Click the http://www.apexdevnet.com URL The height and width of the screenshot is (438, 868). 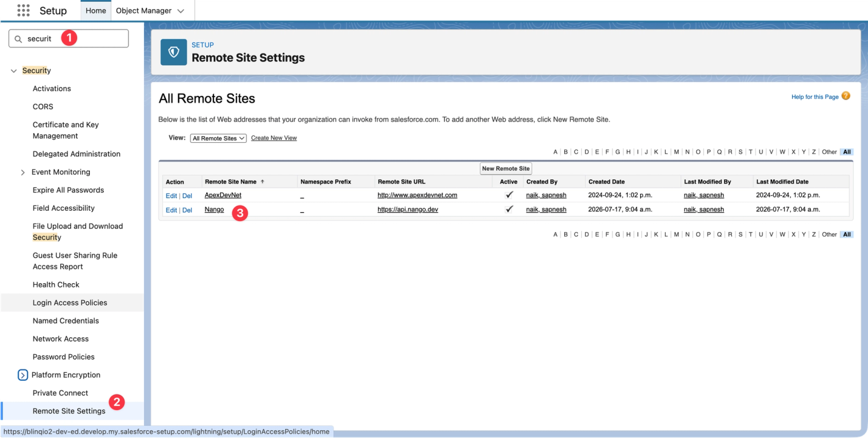417,195
